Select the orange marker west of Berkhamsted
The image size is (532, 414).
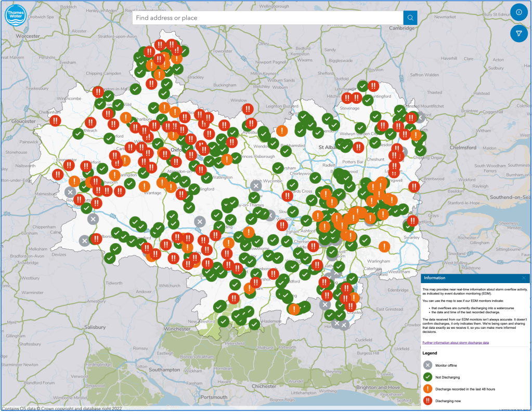[282, 131]
